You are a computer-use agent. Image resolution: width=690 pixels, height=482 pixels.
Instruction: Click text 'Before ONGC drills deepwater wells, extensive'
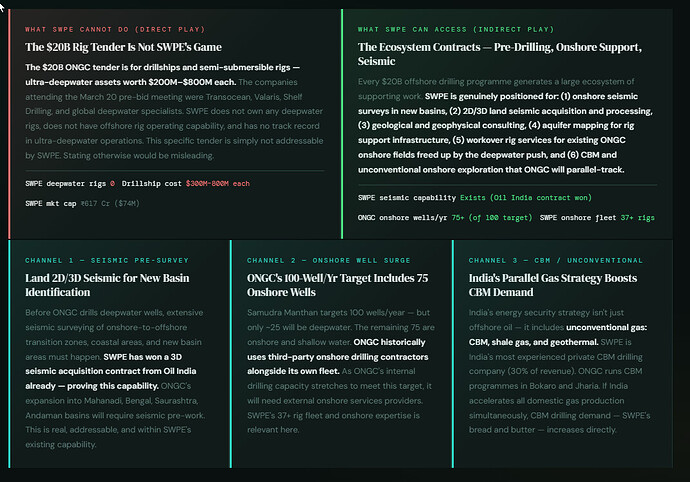[x=114, y=313]
